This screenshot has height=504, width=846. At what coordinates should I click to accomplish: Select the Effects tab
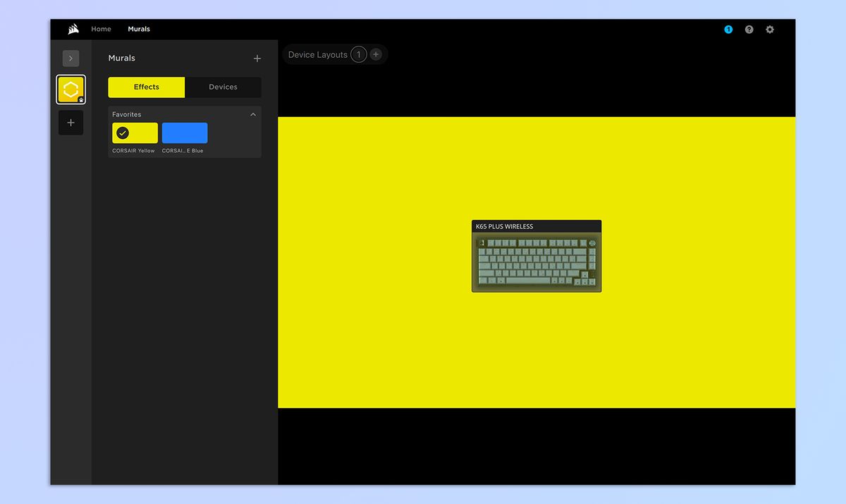click(x=147, y=87)
